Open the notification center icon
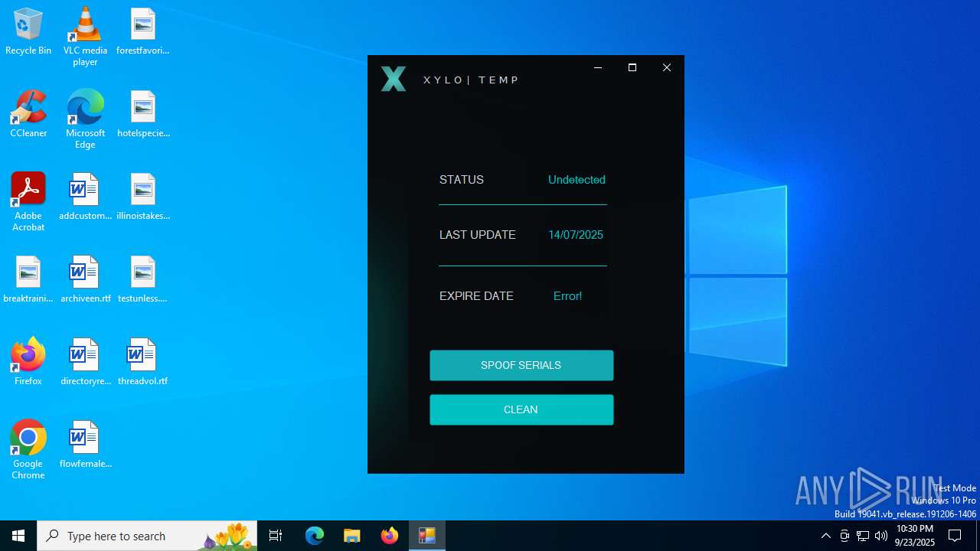This screenshot has width=980, height=551. [955, 536]
